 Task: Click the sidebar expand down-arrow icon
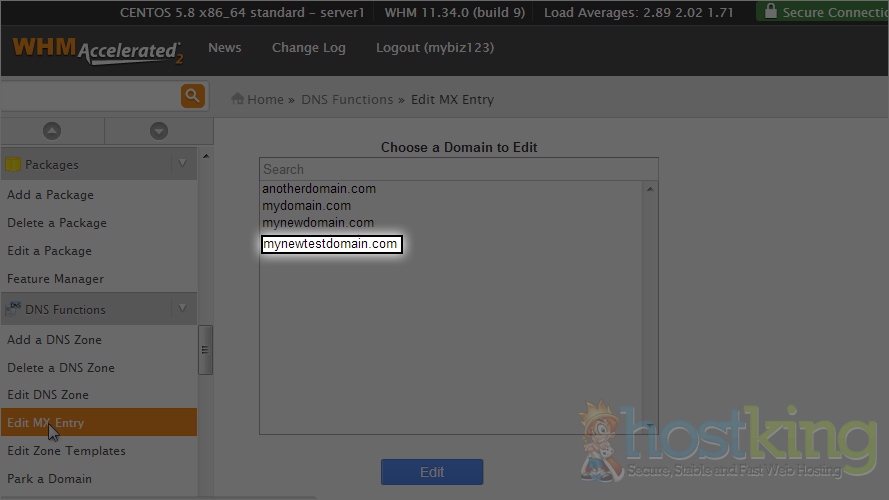(158, 131)
